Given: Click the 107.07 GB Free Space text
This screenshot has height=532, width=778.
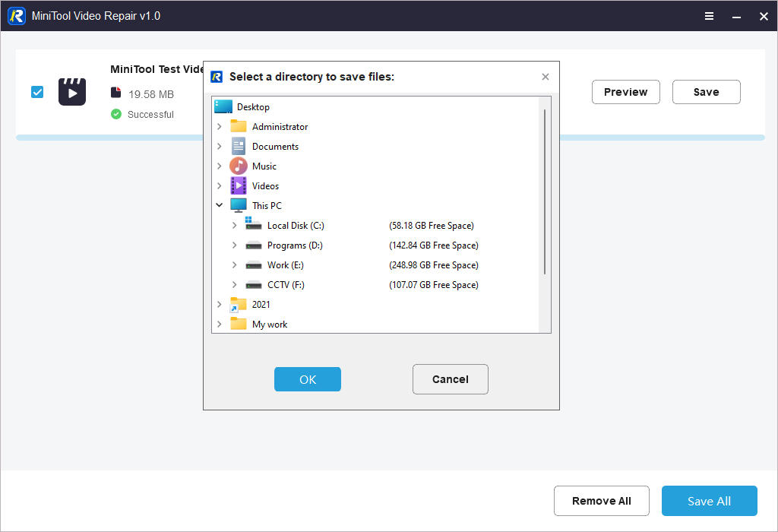Looking at the screenshot, I should point(434,285).
